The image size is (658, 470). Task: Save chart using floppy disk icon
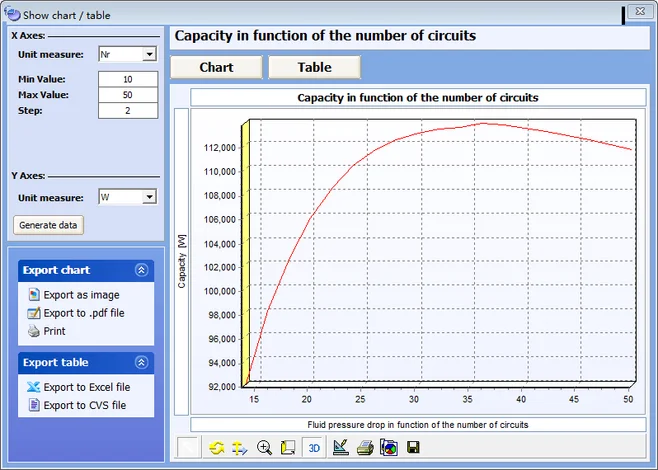click(412, 448)
